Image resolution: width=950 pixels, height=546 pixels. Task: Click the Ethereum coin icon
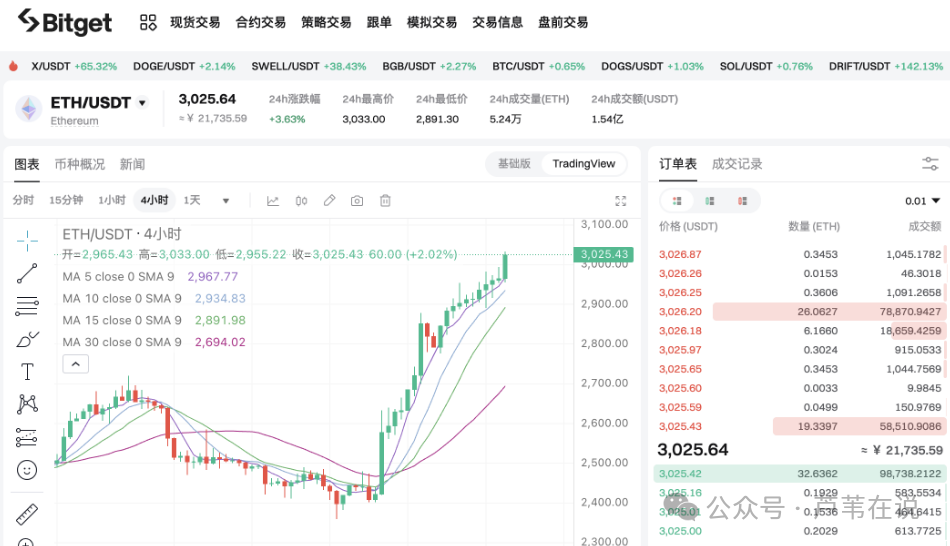(28, 109)
